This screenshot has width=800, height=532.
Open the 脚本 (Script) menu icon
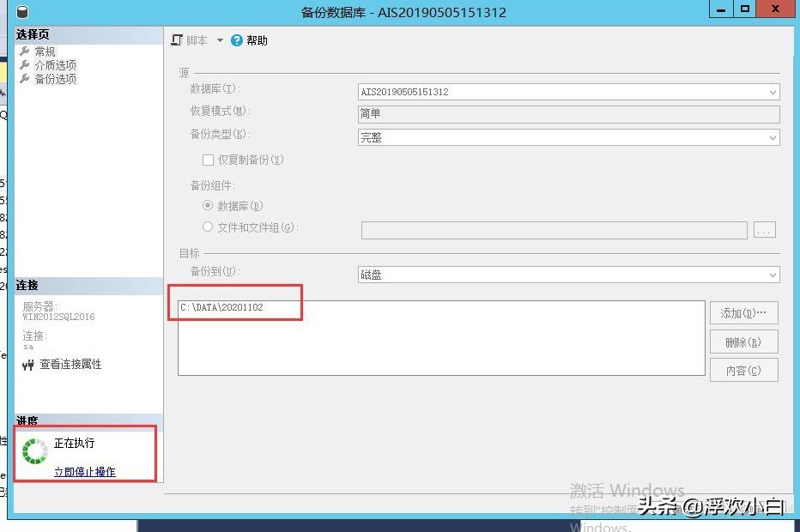(x=175, y=39)
